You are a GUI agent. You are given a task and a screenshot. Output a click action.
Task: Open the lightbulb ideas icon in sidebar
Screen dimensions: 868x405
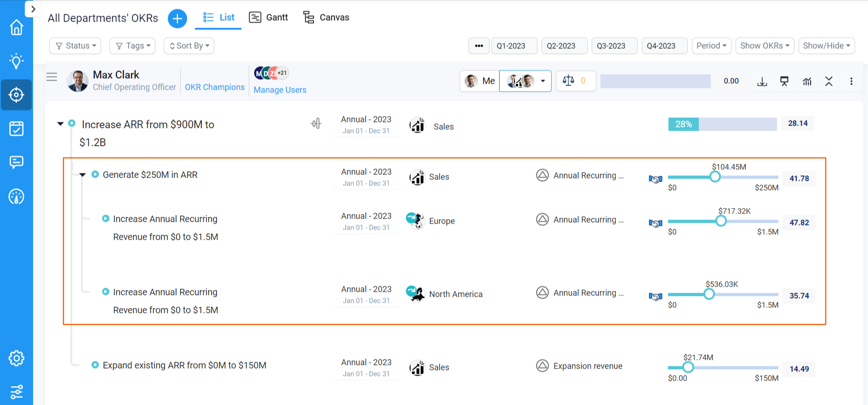coord(17,61)
